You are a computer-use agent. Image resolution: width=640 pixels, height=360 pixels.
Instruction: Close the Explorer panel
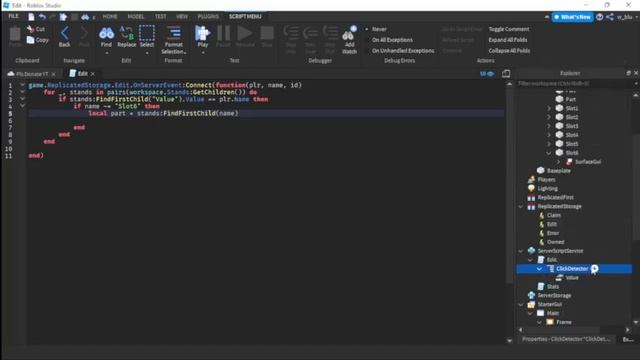pos(636,73)
